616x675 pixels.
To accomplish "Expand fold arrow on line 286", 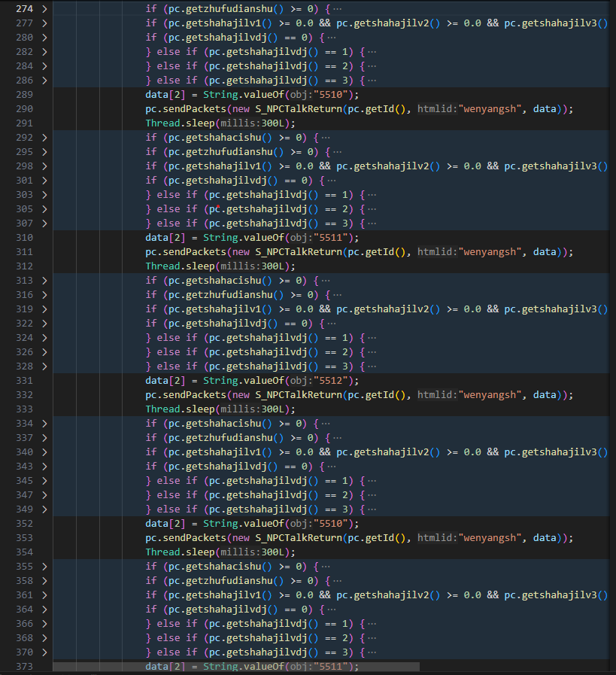I will (44, 81).
